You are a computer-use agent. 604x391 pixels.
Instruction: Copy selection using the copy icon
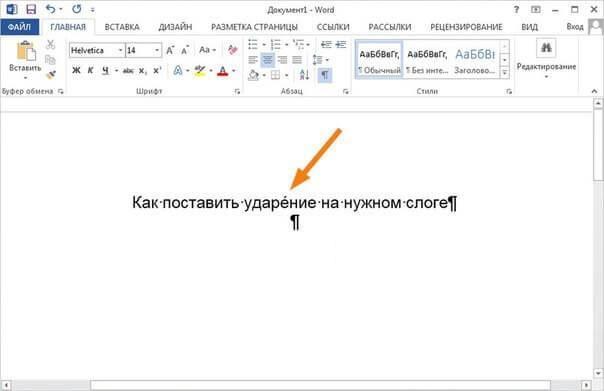coord(50,60)
